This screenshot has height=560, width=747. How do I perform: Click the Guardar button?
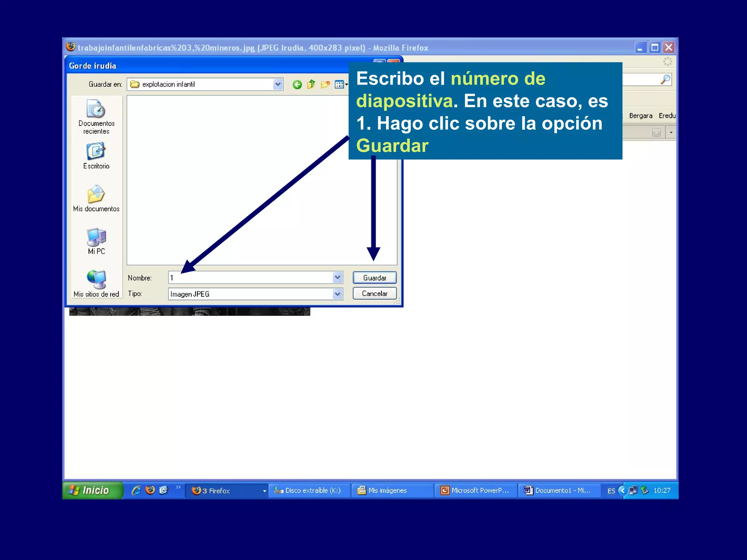(375, 278)
